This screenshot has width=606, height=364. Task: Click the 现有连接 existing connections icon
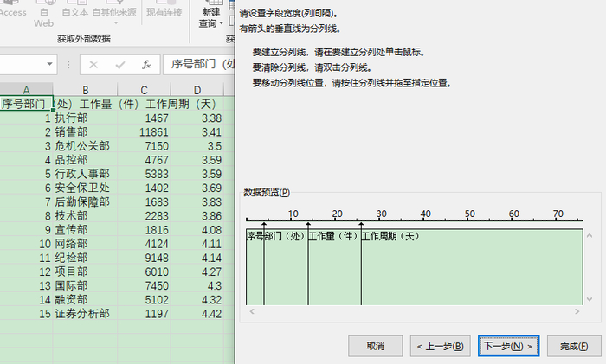(x=164, y=11)
